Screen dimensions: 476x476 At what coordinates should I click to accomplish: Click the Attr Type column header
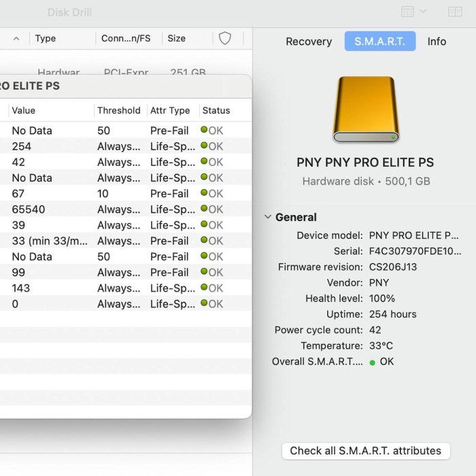[170, 110]
